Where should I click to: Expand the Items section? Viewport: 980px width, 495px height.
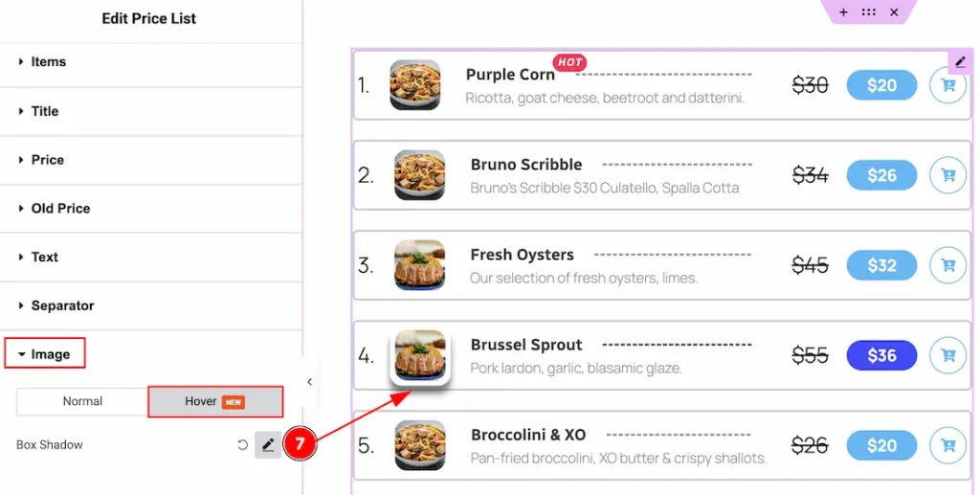[x=48, y=62]
